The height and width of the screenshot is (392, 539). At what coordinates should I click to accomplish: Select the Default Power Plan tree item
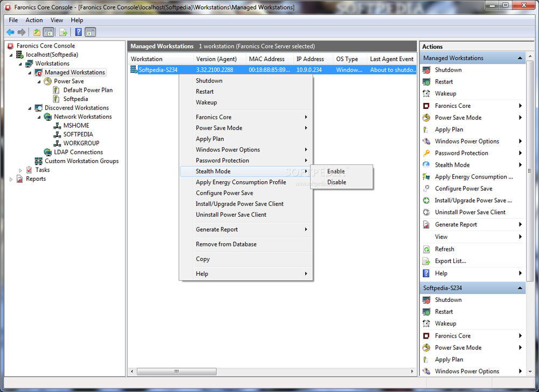click(88, 90)
